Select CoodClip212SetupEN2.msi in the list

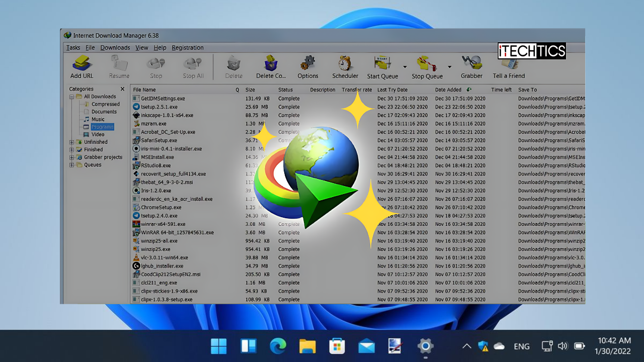[358, 275]
